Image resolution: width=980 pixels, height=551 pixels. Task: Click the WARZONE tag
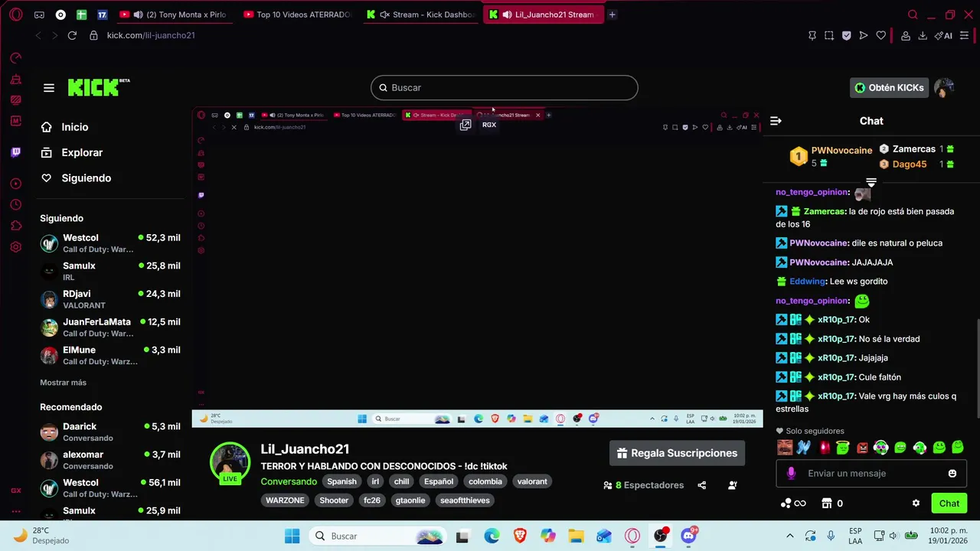point(285,500)
